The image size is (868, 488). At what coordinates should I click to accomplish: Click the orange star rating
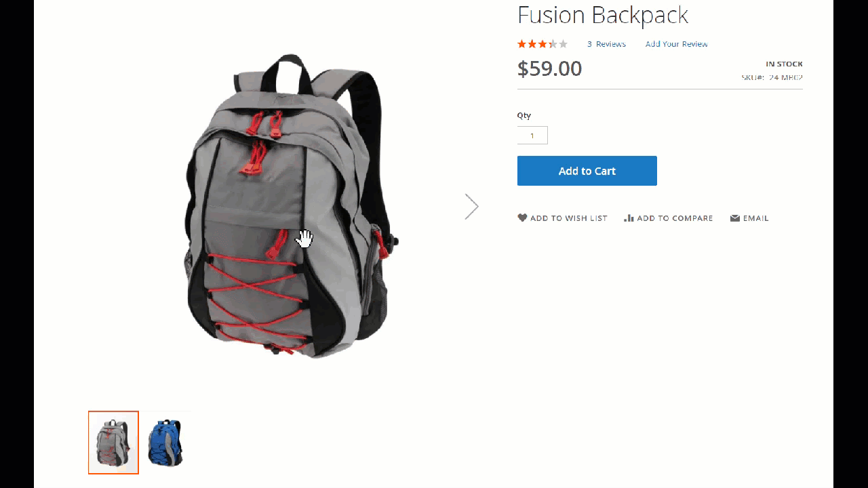[x=542, y=44]
